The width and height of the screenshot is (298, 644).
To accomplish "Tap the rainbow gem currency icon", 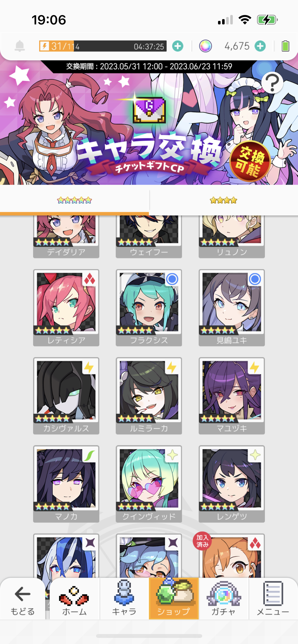I will point(205,46).
